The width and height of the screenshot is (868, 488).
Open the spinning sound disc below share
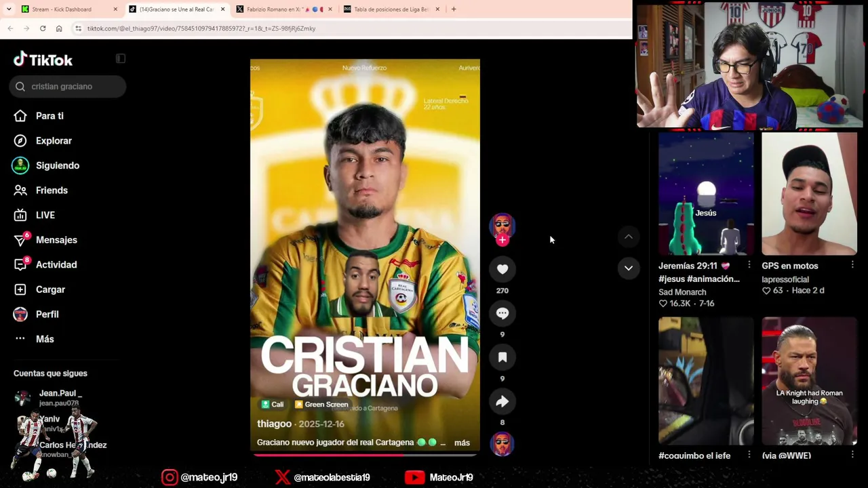502,444
